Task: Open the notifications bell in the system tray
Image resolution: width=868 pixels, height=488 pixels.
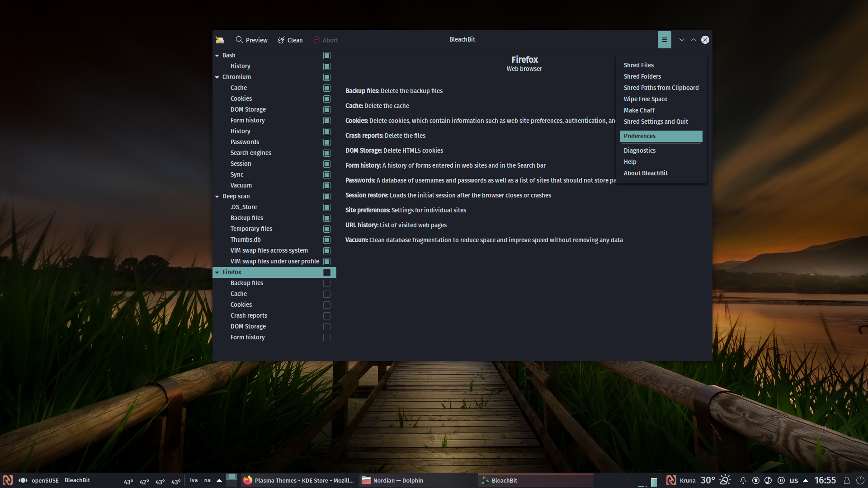Action: coord(743,480)
